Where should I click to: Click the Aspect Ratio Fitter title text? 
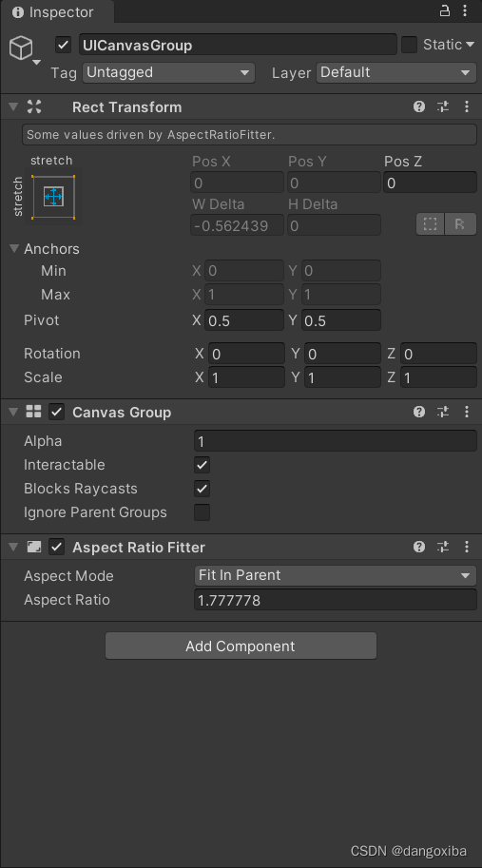pyautogui.click(x=139, y=548)
